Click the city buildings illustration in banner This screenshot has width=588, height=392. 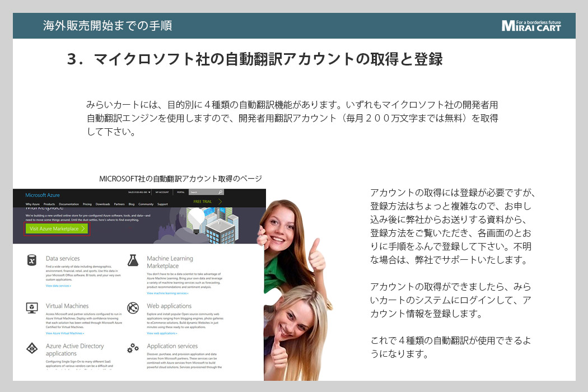click(x=212, y=225)
